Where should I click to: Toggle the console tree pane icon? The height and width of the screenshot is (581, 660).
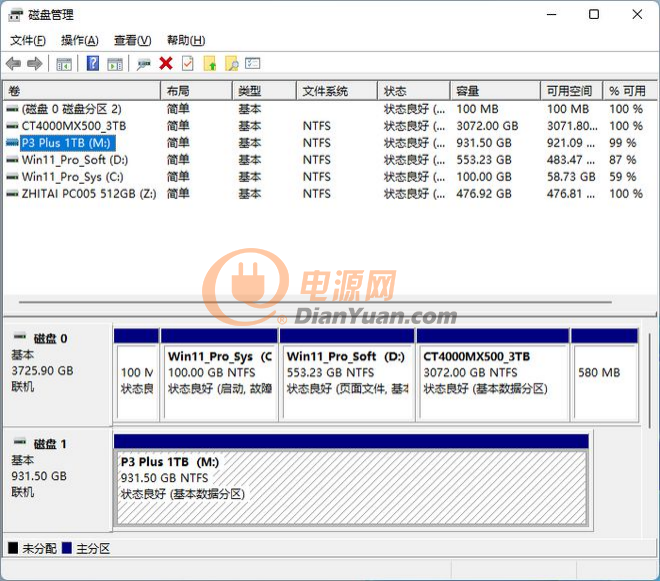[64, 64]
